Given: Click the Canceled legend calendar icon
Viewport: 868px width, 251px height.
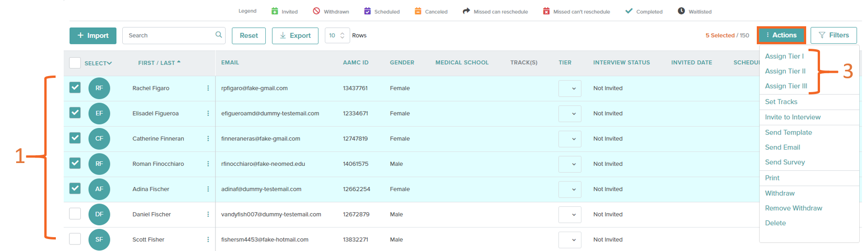Looking at the screenshot, I should click(x=418, y=11).
